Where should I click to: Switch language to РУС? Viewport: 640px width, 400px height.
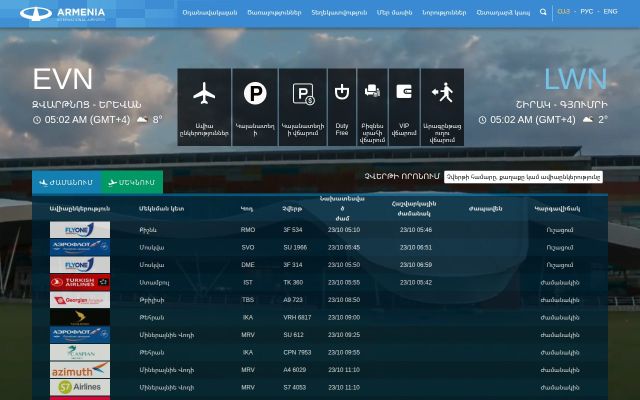[587, 11]
